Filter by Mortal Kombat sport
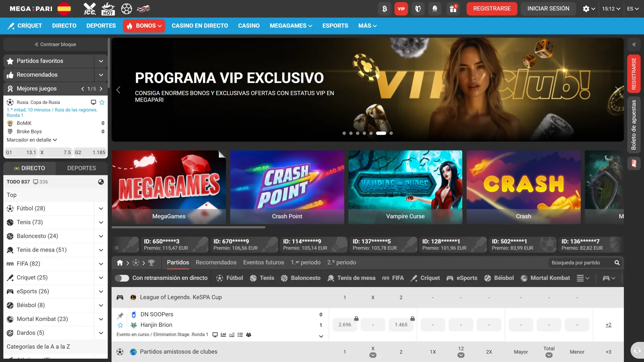 tap(545, 278)
